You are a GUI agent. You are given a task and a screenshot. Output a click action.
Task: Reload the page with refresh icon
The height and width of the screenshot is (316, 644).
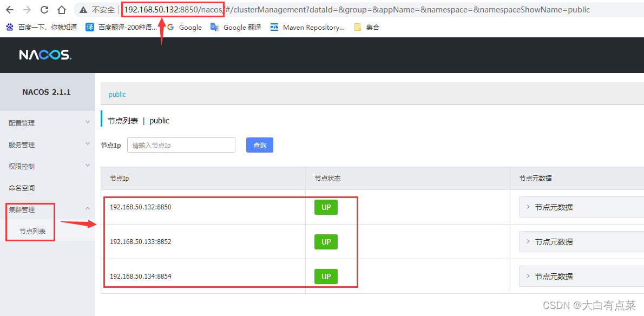(44, 9)
